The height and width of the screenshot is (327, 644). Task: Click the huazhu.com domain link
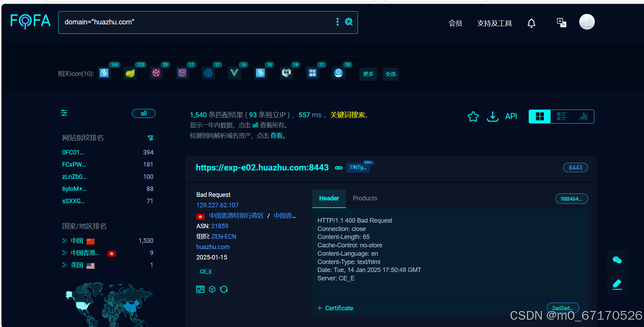click(x=213, y=247)
